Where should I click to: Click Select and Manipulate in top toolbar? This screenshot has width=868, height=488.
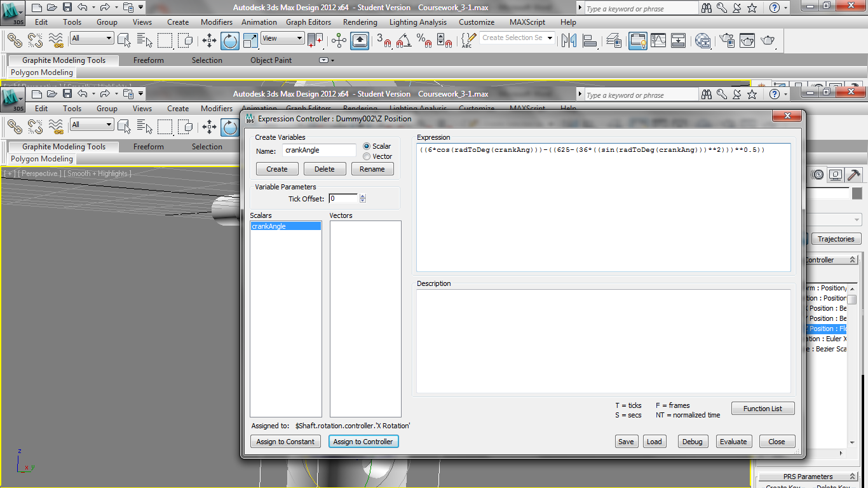[x=339, y=41]
